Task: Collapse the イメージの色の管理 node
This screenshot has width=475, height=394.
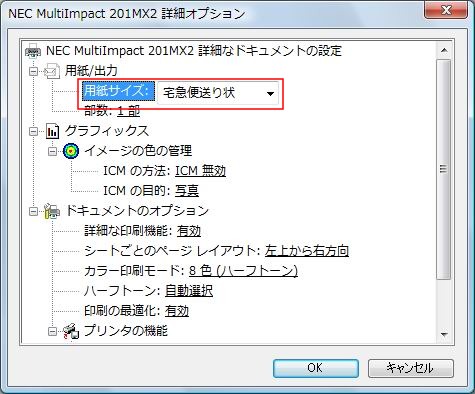Action: click(x=52, y=151)
